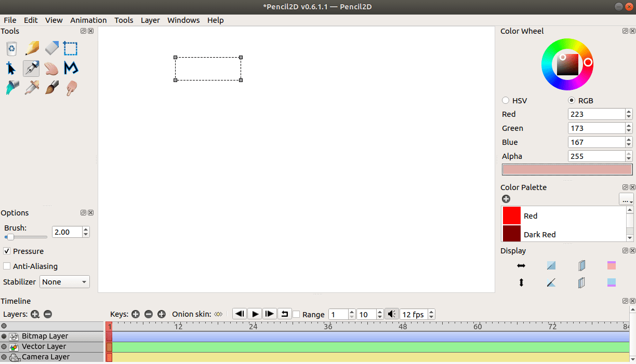Toggle the Range playback checkbox
Screen dimensions: 636x364
[x=296, y=314]
